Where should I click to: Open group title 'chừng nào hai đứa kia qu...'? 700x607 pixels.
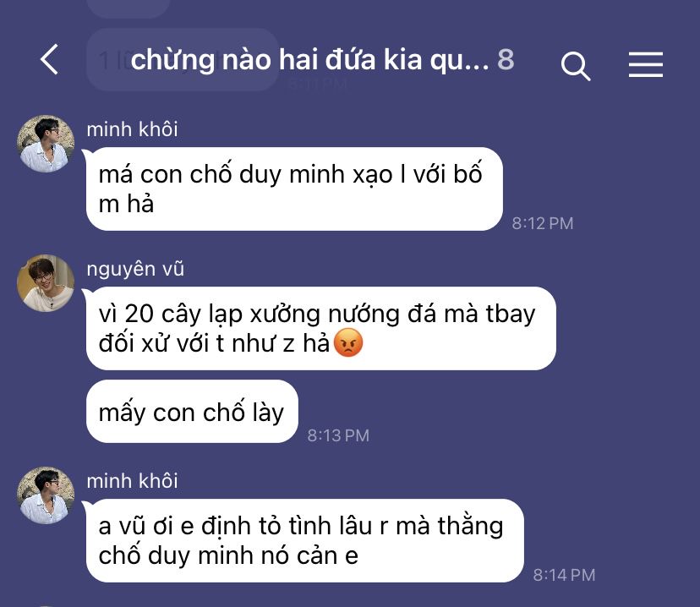click(309, 60)
